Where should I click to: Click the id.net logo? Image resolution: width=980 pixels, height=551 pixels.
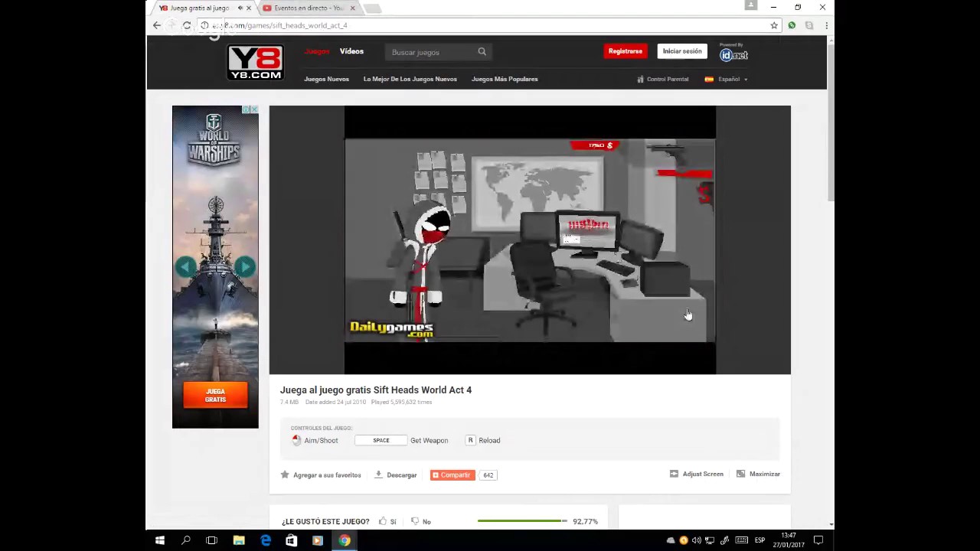click(733, 54)
